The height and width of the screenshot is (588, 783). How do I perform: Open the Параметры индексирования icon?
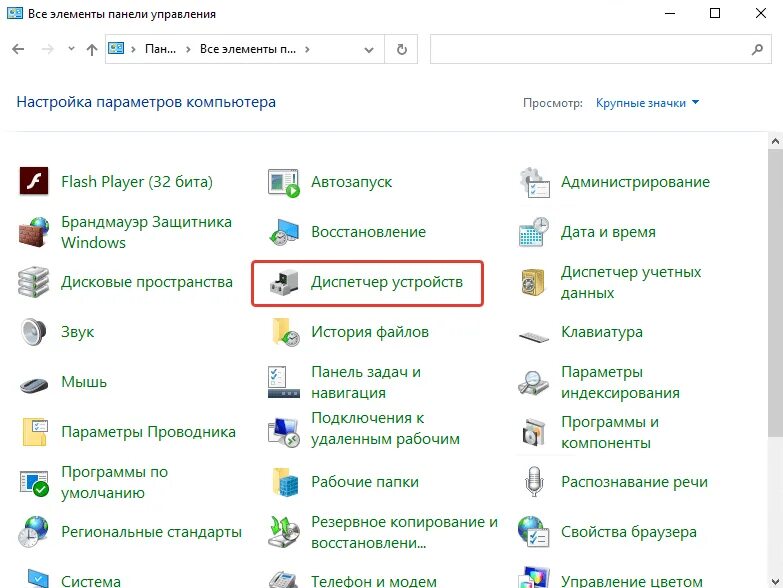click(533, 383)
